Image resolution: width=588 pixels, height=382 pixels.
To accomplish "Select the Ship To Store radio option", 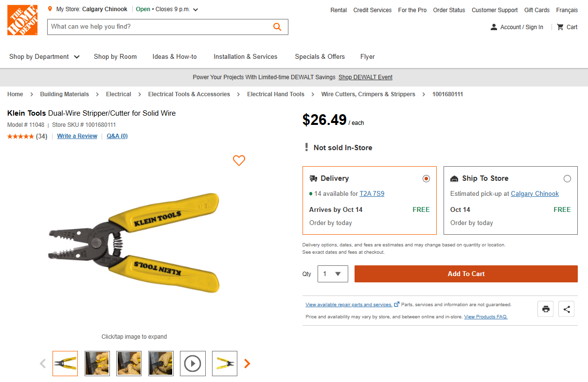I will (x=567, y=179).
